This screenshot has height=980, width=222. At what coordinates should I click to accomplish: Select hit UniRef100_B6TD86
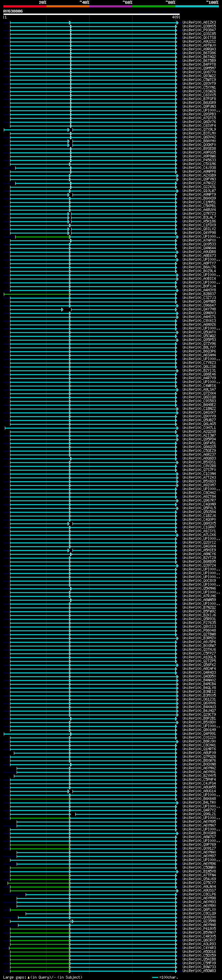pos(199,53)
